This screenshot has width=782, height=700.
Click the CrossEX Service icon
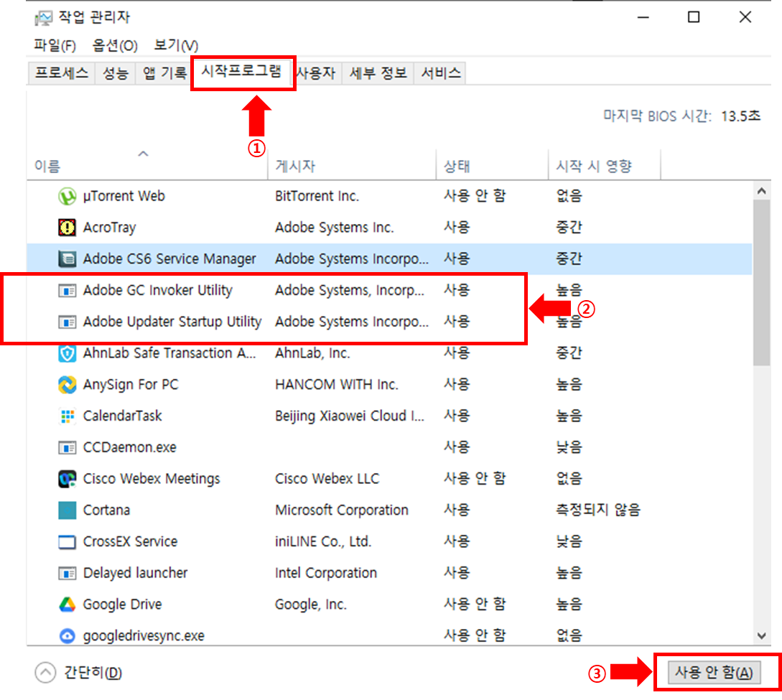(67, 541)
